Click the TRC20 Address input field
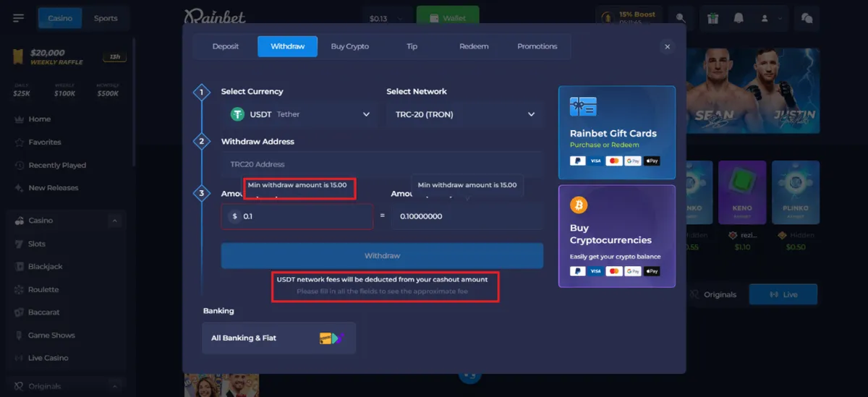The height and width of the screenshot is (397, 868). (x=382, y=164)
